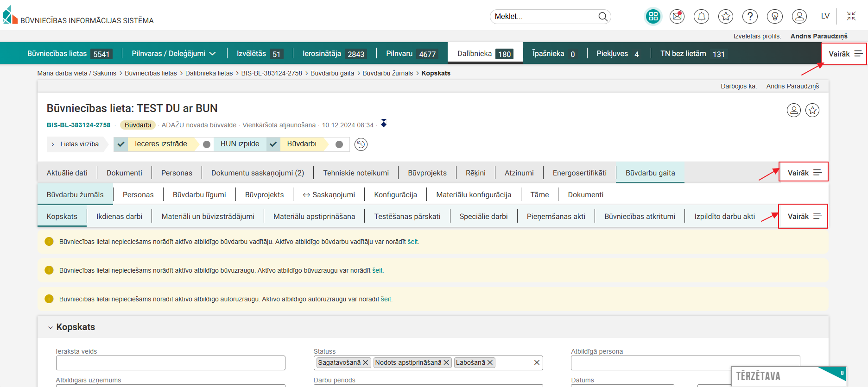Image resolution: width=868 pixels, height=387 pixels.
Task: Remove the Sagatavošanā status tag
Action: click(x=366, y=362)
